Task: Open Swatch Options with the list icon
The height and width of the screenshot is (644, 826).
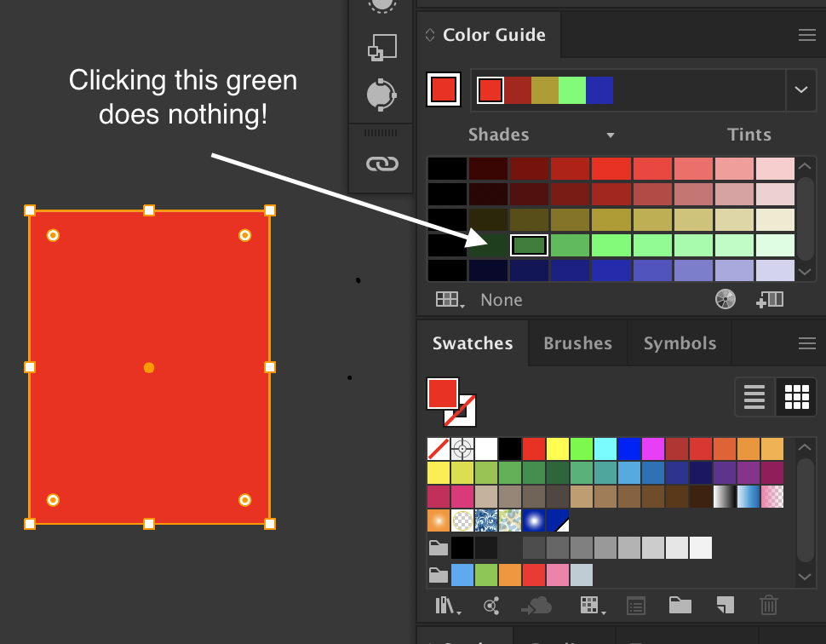Action: (x=635, y=605)
